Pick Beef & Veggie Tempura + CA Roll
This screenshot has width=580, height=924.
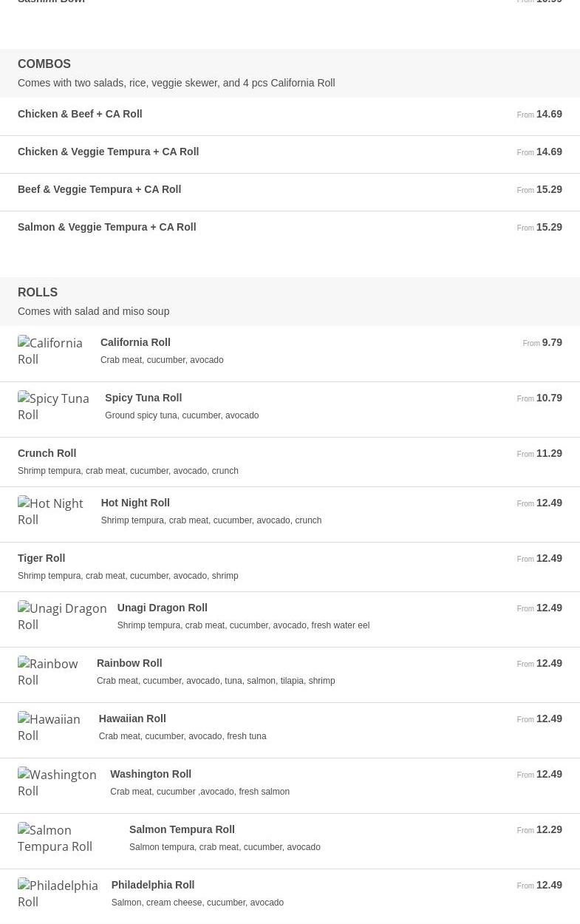[99, 190]
